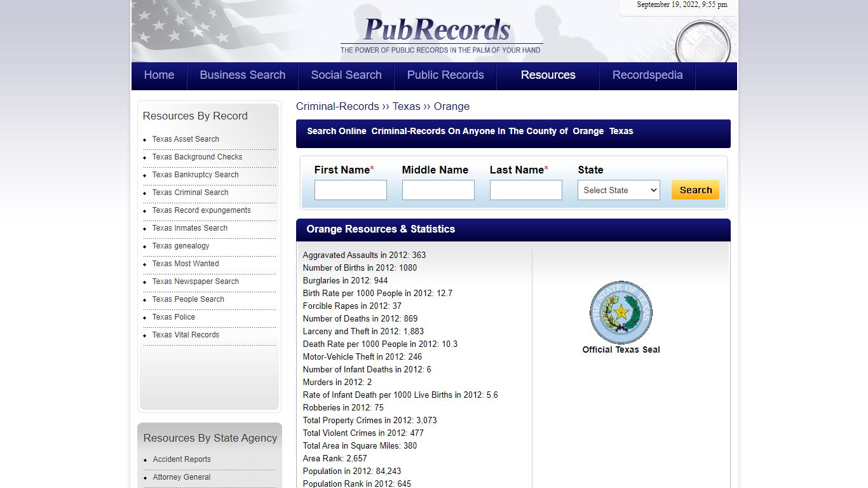
Task: Click 'Robberies in 2012: 75' text
Action: coord(343,407)
